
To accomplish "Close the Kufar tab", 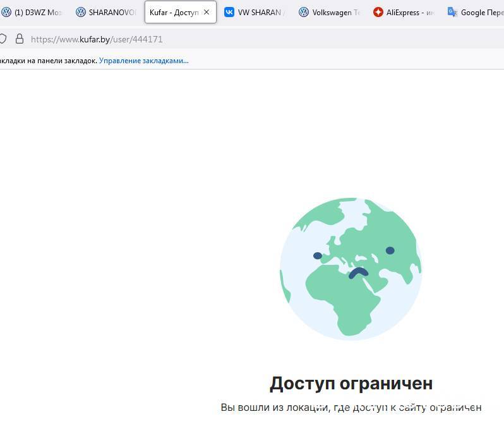I will (206, 12).
